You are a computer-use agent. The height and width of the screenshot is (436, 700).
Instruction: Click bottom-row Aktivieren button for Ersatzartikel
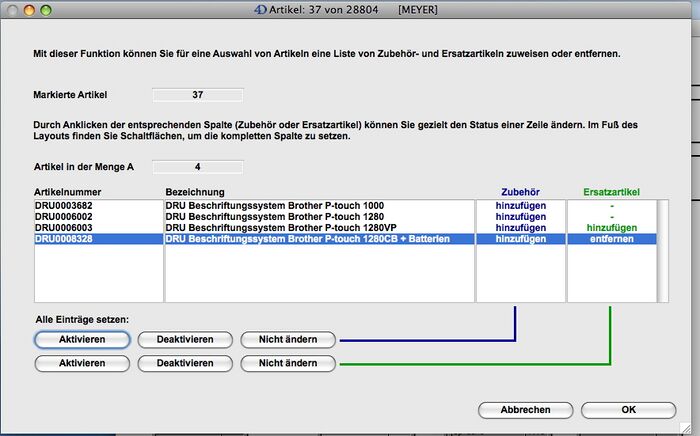[x=83, y=363]
